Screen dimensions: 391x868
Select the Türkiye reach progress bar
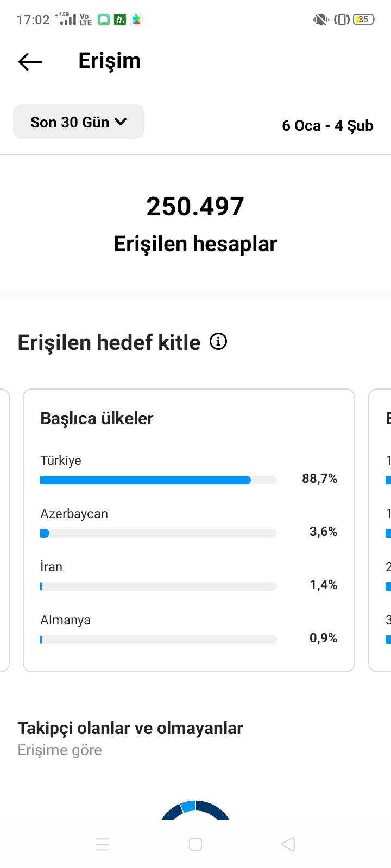click(x=159, y=480)
